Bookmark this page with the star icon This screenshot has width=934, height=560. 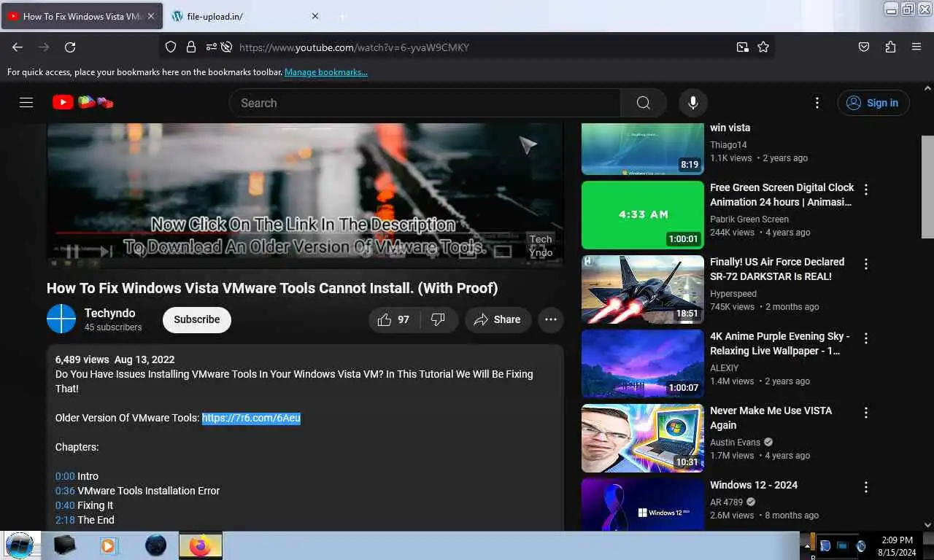[763, 47]
